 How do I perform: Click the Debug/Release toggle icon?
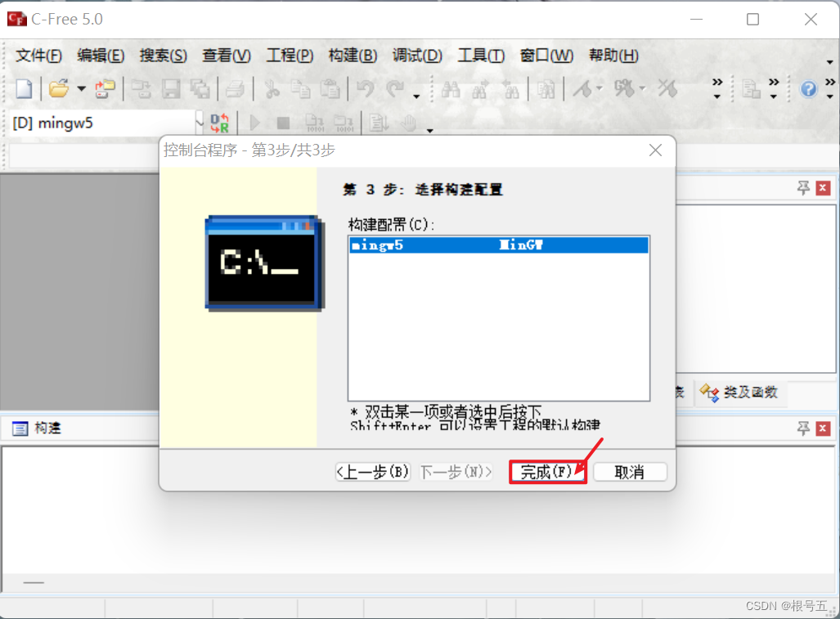pyautogui.click(x=220, y=123)
